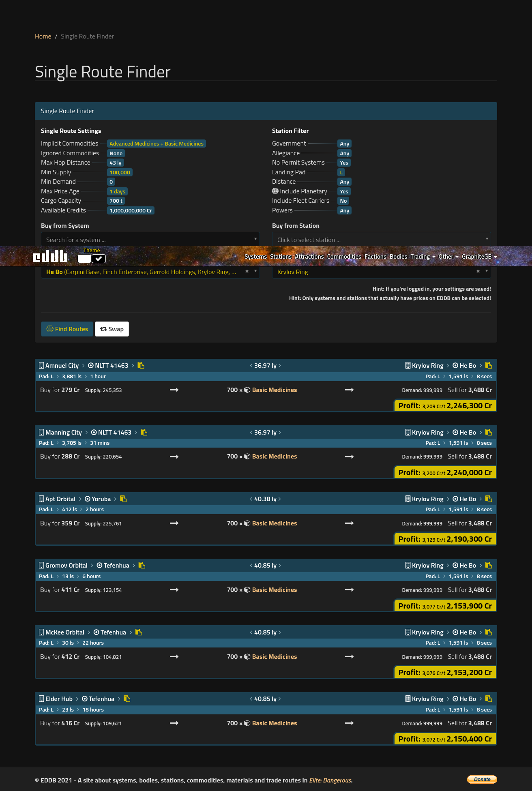The width and height of the screenshot is (532, 791).
Task: Open Commodities menu item
Action: 344,257
